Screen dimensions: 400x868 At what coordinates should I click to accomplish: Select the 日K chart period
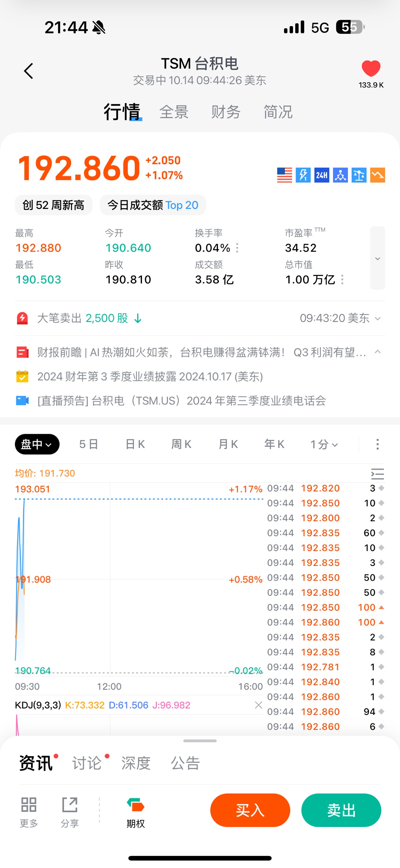(135, 444)
